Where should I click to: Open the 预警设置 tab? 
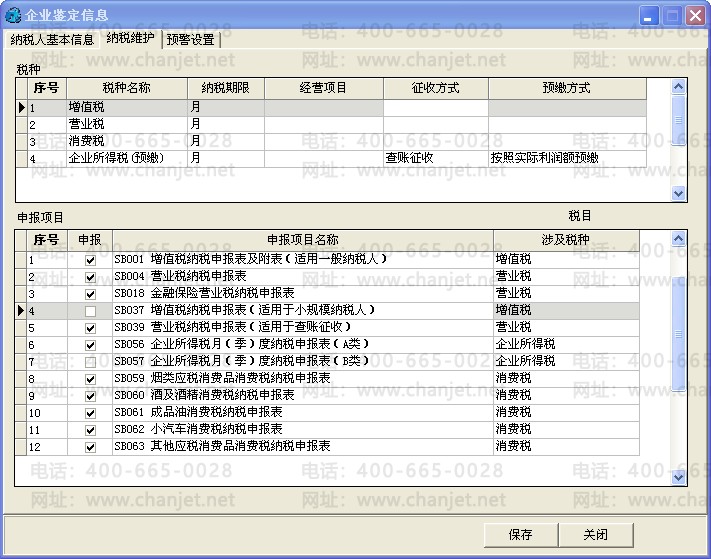point(190,40)
